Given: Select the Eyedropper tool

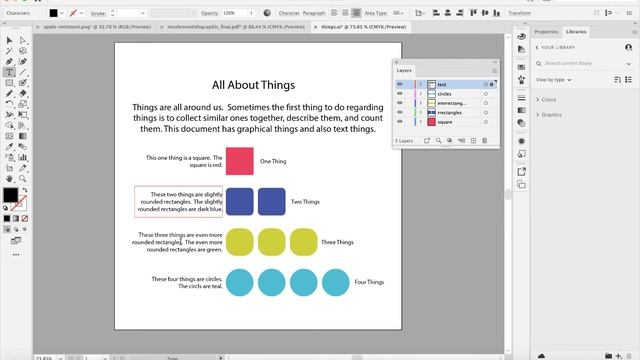Looking at the screenshot, I should [x=9, y=147].
